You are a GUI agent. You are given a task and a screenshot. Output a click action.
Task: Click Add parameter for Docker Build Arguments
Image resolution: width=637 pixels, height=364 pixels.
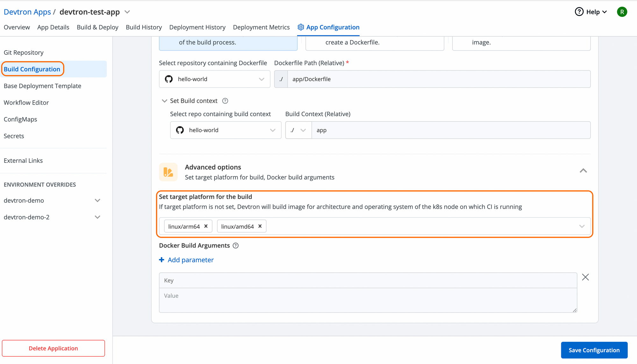coord(186,260)
